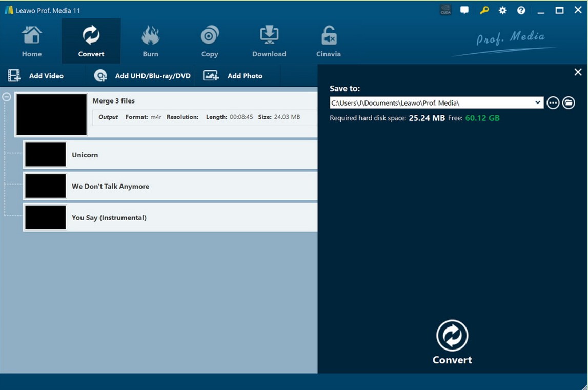Click Add Photo in the toolbar

(x=233, y=76)
